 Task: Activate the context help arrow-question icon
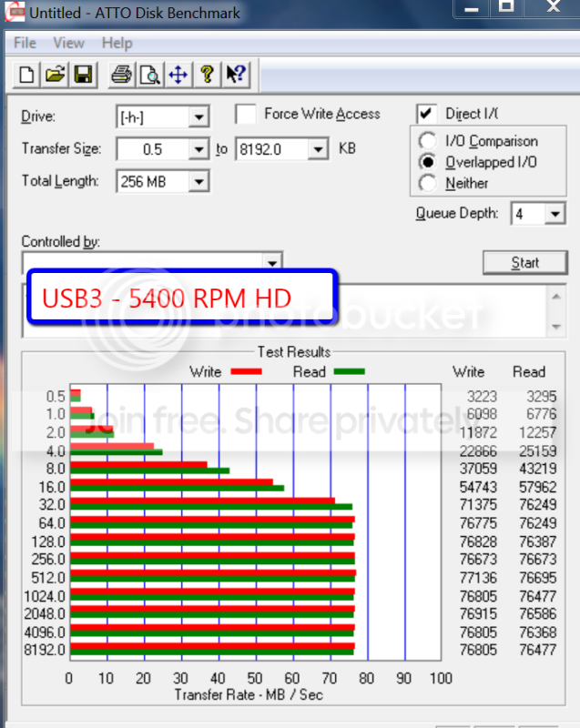[x=236, y=75]
